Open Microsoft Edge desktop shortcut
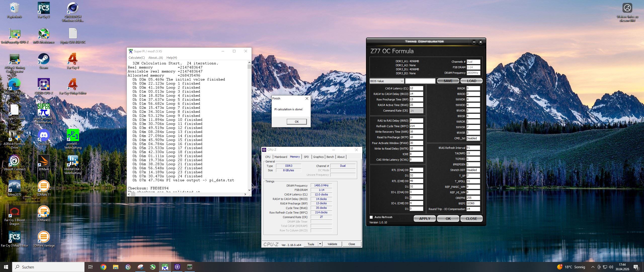 [14, 86]
